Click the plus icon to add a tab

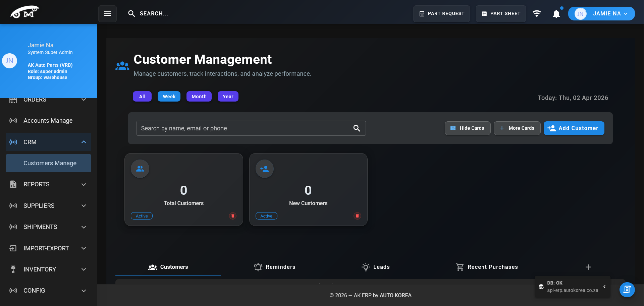click(588, 267)
